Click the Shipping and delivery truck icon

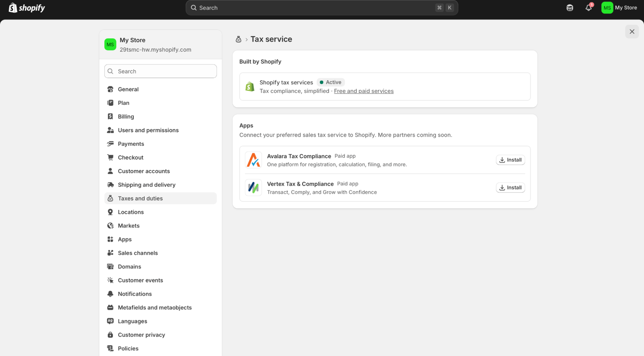(110, 185)
